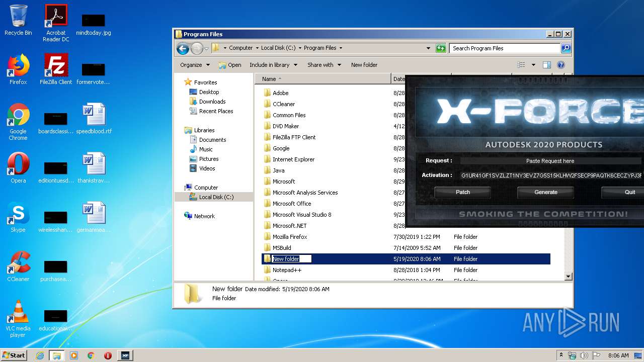Image resolution: width=644 pixels, height=362 pixels.
Task: Launch CCleaner desktop shortcut
Action: [x=18, y=266]
